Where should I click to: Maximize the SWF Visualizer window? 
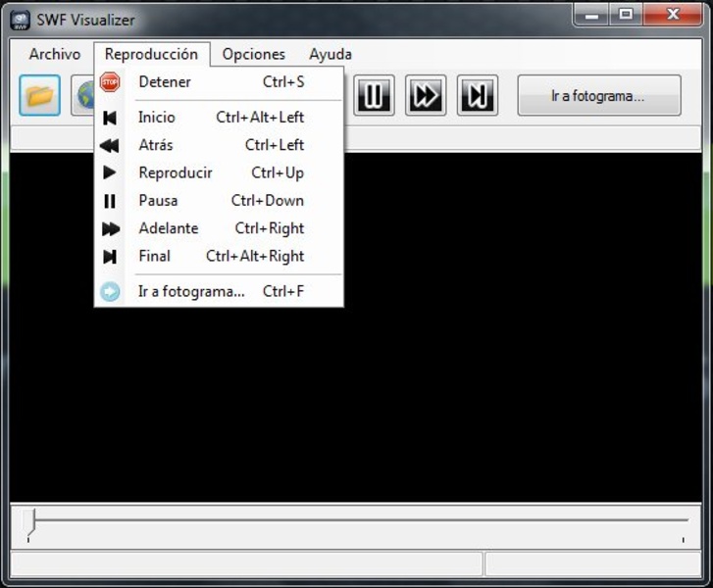626,15
